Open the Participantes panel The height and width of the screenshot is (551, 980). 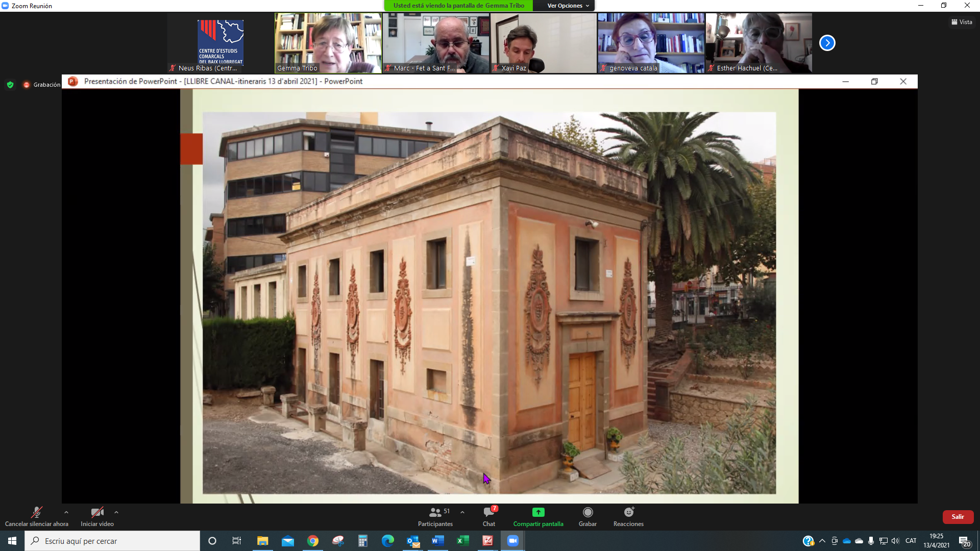435,516
